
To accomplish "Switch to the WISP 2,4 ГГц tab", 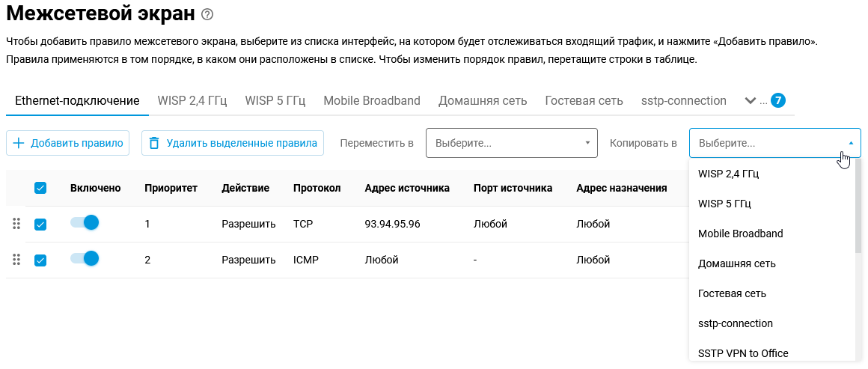I will pos(192,101).
